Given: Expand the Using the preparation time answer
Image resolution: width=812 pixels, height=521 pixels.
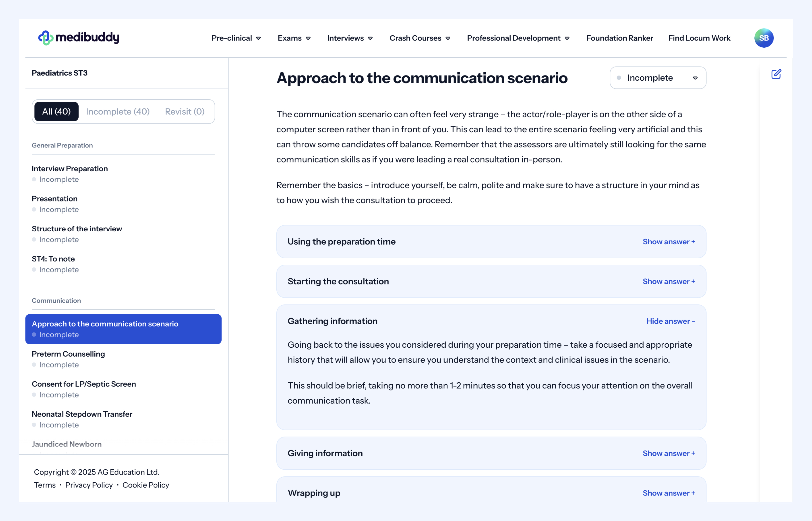Looking at the screenshot, I should pyautogui.click(x=668, y=242).
